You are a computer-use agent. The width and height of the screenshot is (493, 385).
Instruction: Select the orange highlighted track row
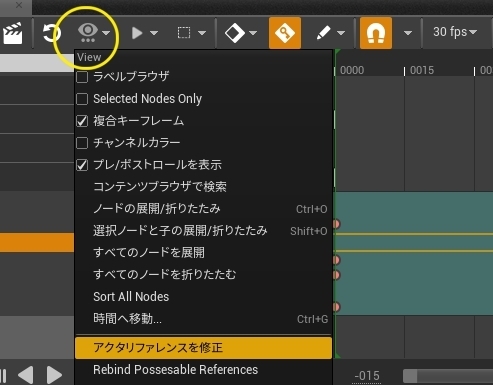37,243
